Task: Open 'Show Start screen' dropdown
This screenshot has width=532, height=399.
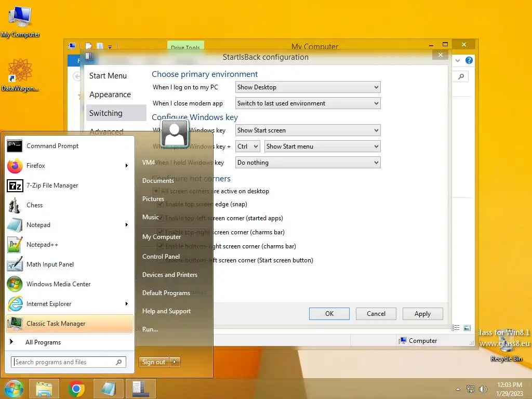Action: coord(308,130)
